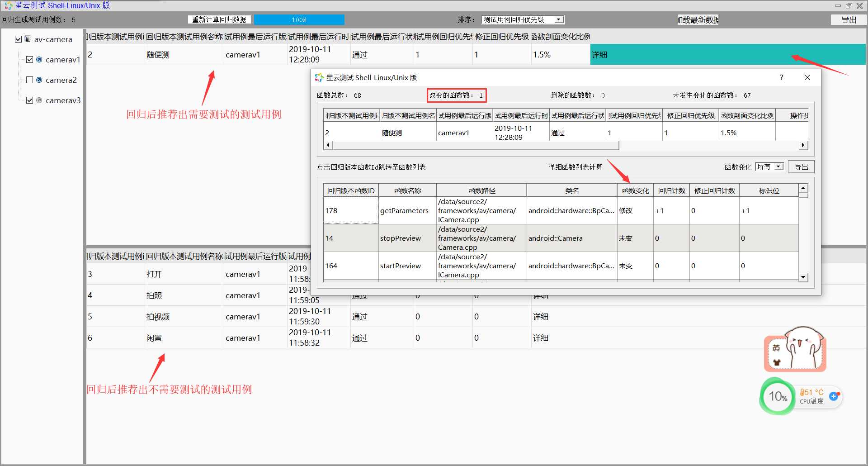Click the dialog's export button

coord(801,166)
